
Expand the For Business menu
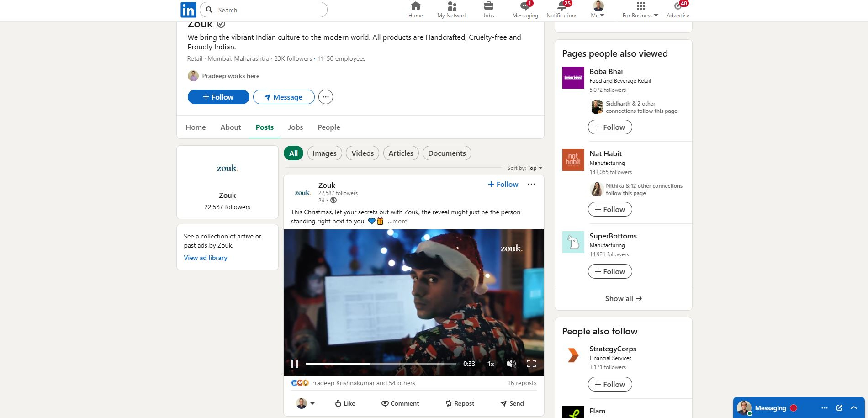point(640,10)
